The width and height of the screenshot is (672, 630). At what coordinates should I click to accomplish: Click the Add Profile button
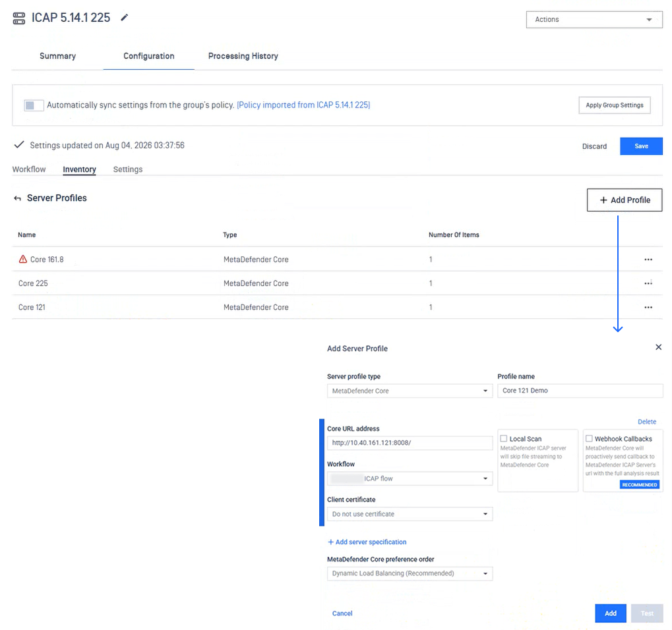coord(624,200)
